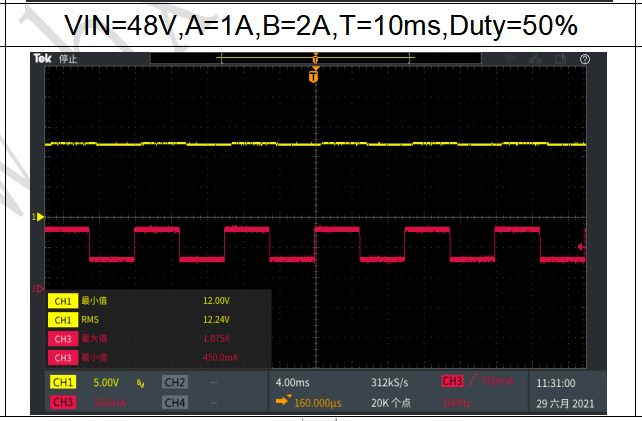Click the 4.00ms timebase readout
Viewport: 642px width, 421px height.
pyautogui.click(x=292, y=383)
